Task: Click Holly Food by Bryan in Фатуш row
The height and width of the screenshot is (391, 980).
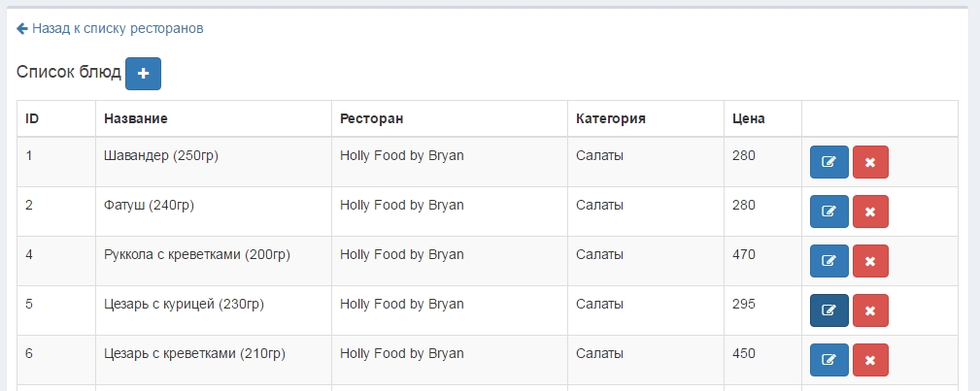Action: coord(401,205)
